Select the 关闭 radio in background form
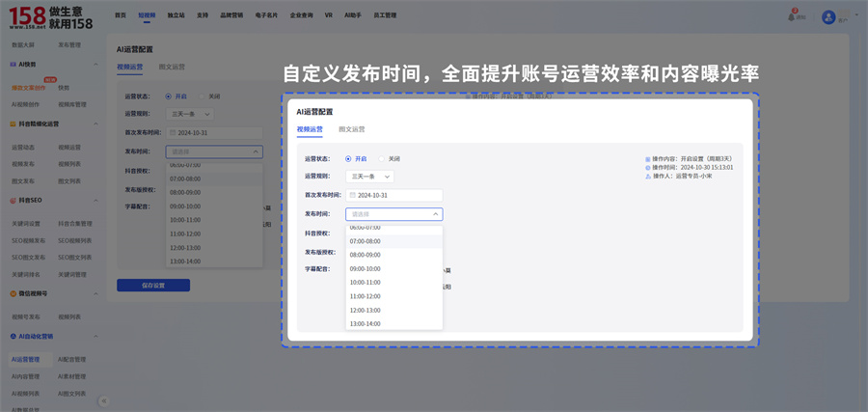Viewport: 868px width, 412px height. pyautogui.click(x=203, y=96)
